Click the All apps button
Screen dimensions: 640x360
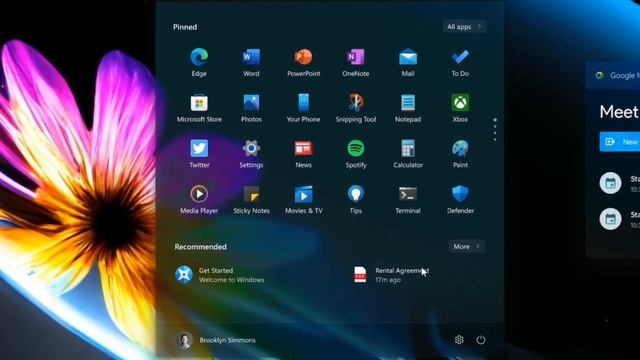(x=464, y=27)
